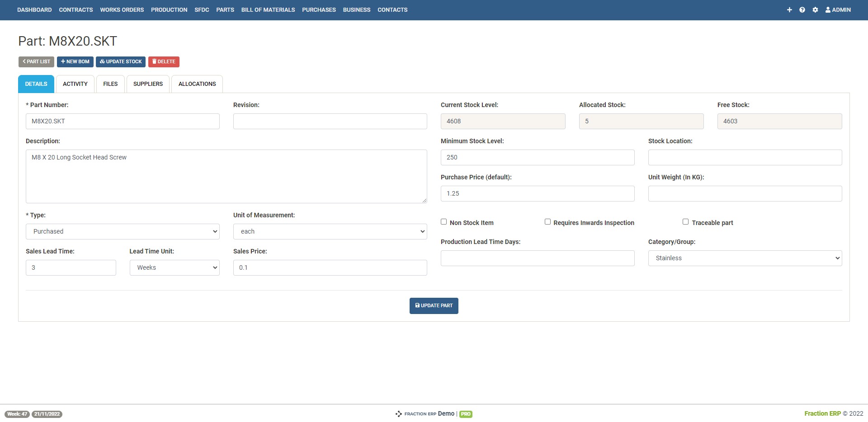
Task: Switch to the Suppliers tab
Action: [x=148, y=84]
